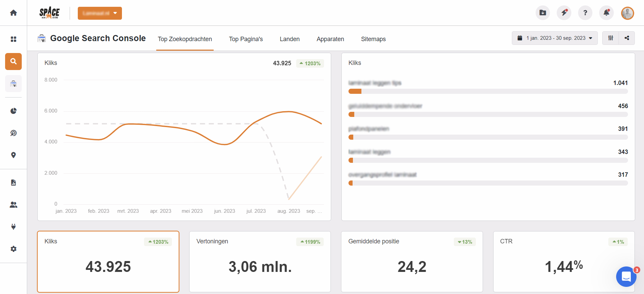The height and width of the screenshot is (294, 644).
Task: Select the orange search icon in sidebar
Action: pyautogui.click(x=13, y=62)
